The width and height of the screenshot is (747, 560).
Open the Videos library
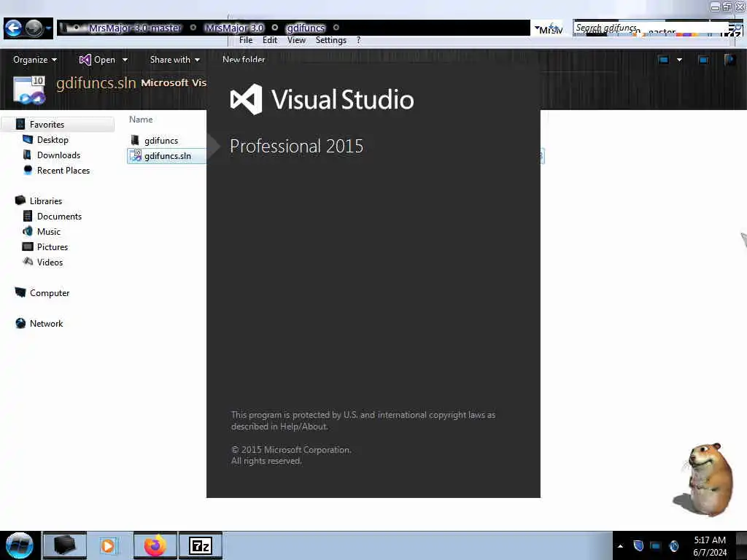click(50, 262)
